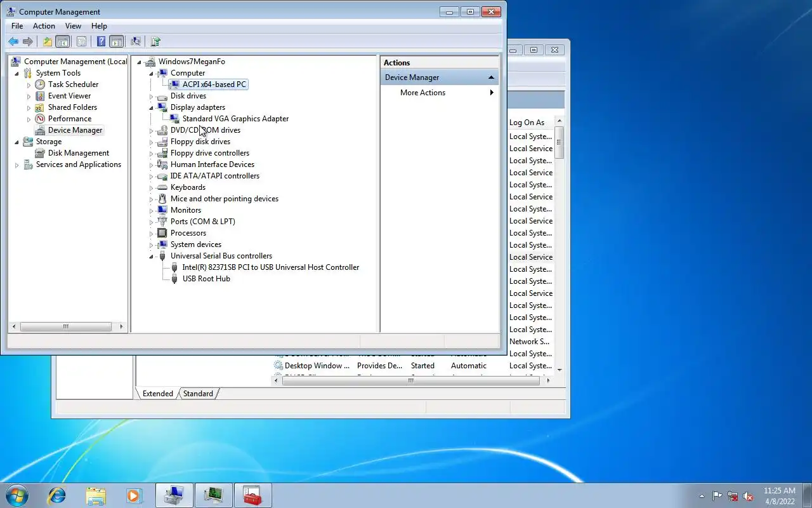Toggle the Show/Hide Console Tree icon
This screenshot has height=508, width=812.
63,42
